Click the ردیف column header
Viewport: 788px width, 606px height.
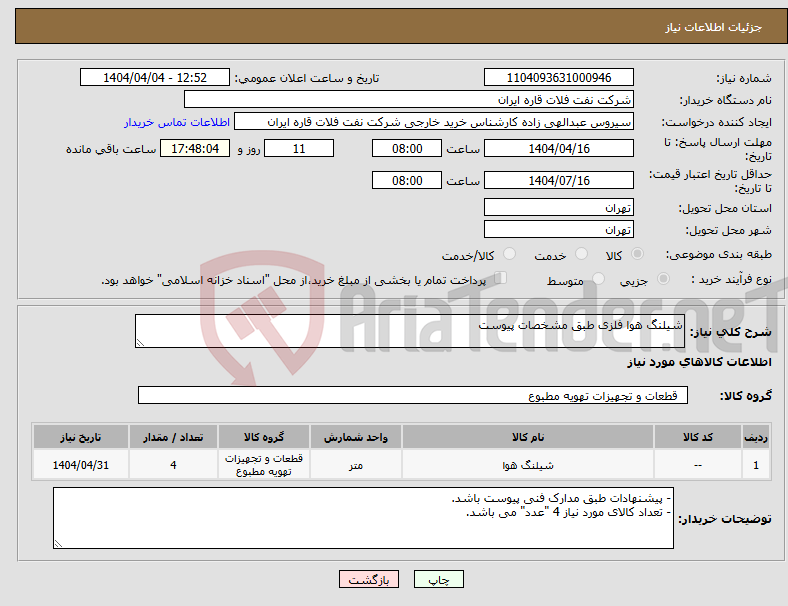755,437
